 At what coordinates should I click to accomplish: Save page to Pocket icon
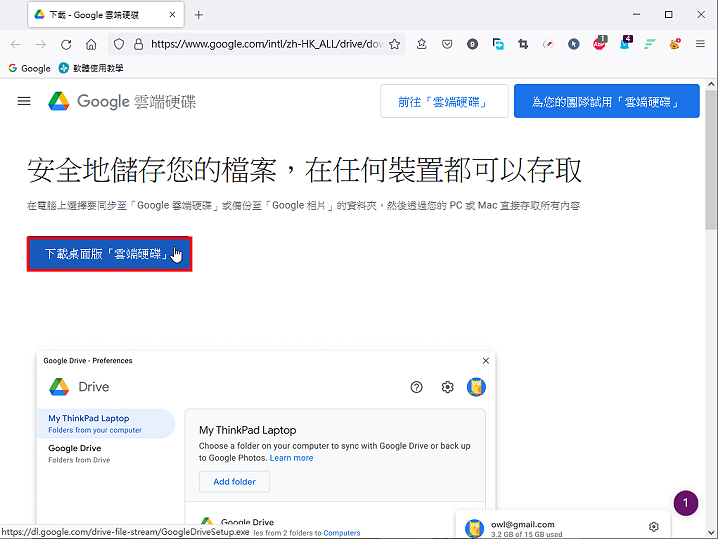coord(447,44)
